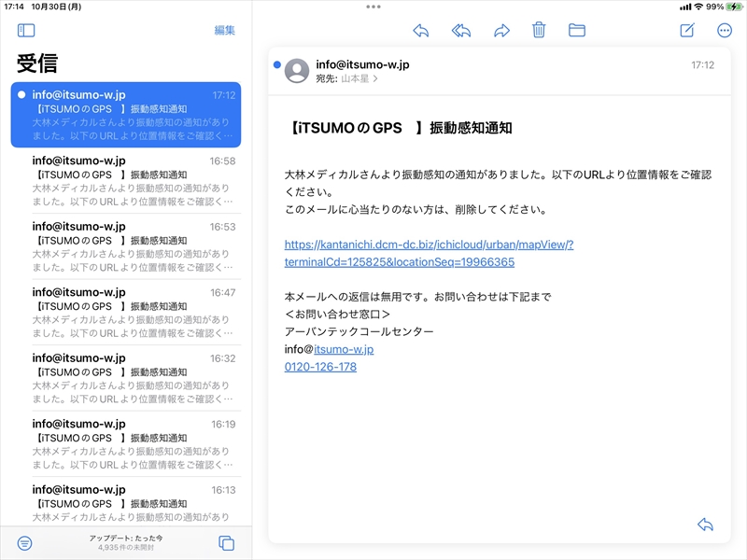Tap the message subject 振動感知通知 heading
Image resolution: width=747 pixels, height=560 pixels.
point(402,128)
